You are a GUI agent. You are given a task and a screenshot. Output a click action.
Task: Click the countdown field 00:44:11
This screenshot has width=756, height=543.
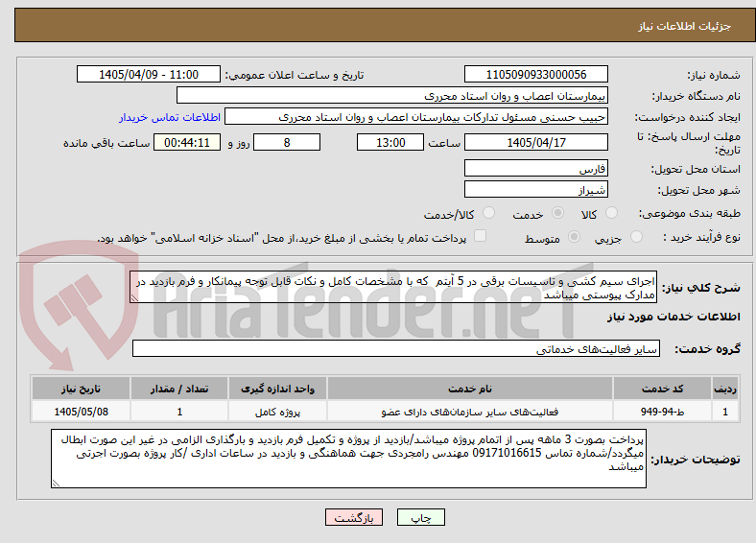point(187,142)
